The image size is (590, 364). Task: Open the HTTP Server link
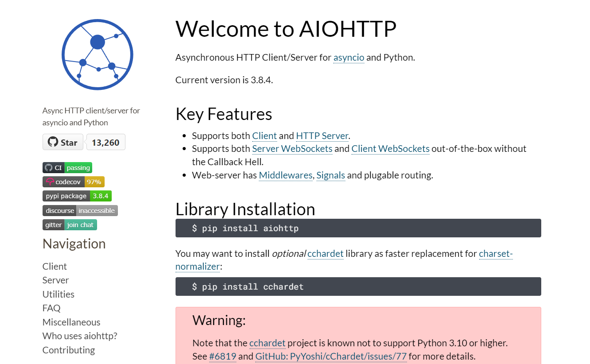pos(322,136)
